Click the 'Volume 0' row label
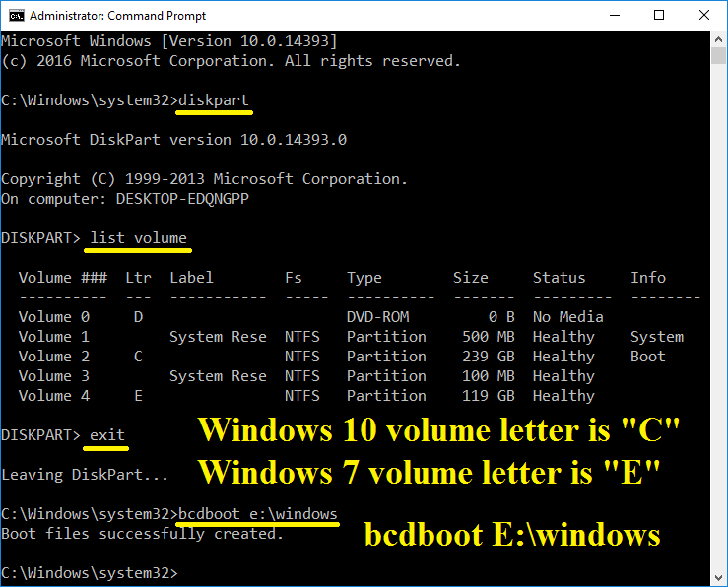728x587 pixels. coord(54,317)
